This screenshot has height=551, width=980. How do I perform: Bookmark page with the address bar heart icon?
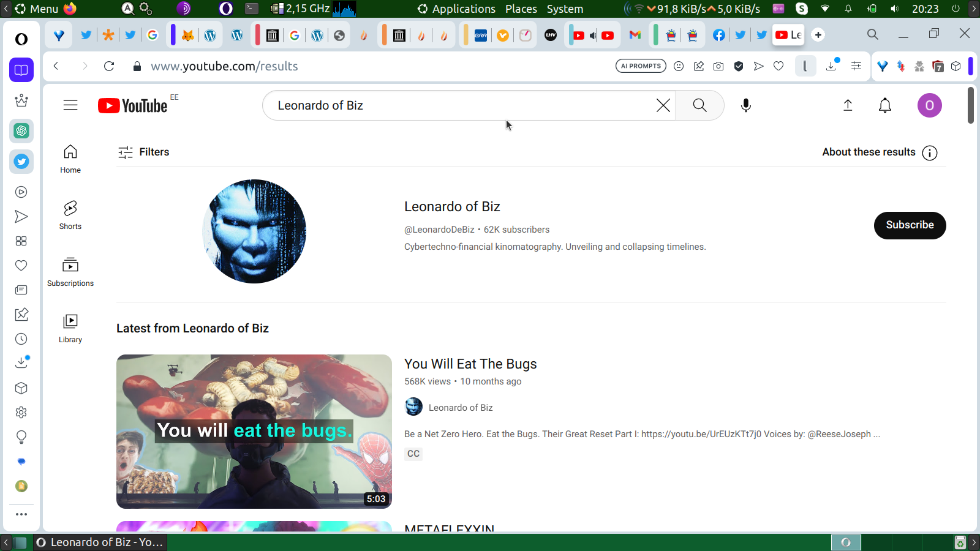click(x=778, y=66)
